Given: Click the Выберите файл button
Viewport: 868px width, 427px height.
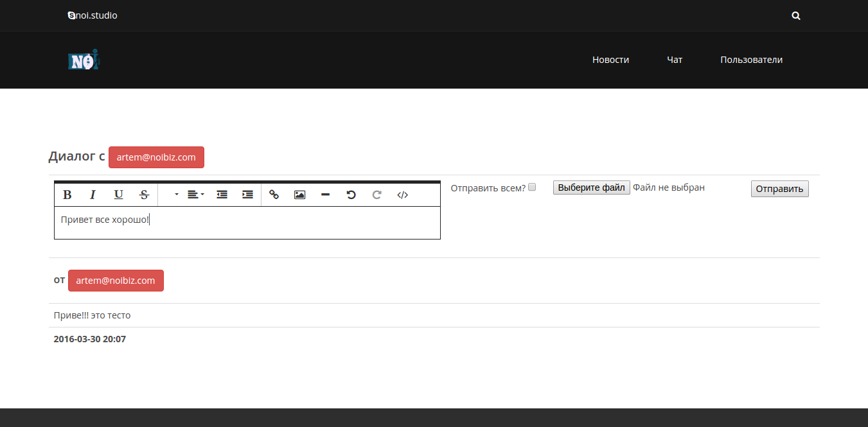Looking at the screenshot, I should pyautogui.click(x=592, y=187).
